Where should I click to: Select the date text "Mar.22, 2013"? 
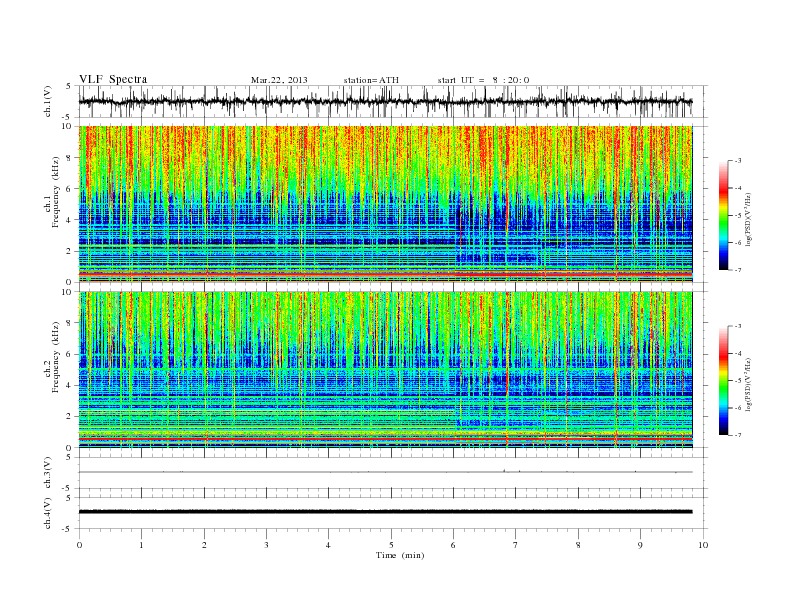[279, 80]
